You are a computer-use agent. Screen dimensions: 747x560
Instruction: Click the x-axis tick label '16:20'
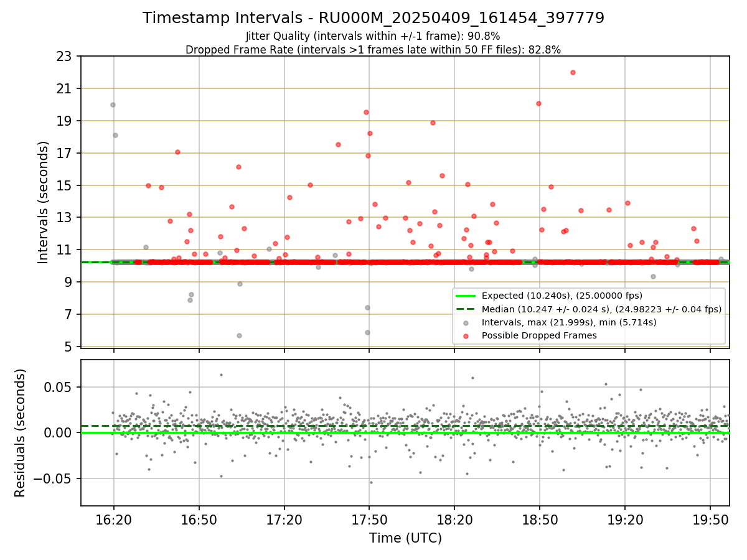[x=113, y=519]
